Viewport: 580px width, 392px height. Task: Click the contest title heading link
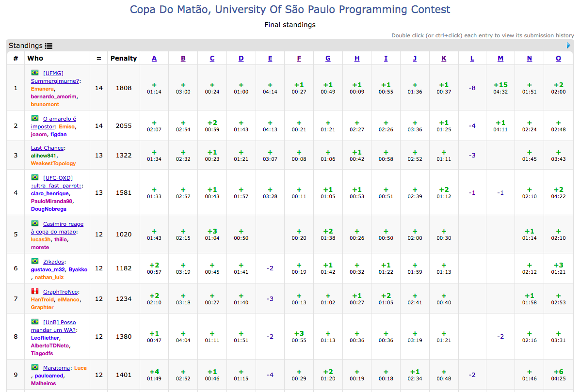point(290,9)
